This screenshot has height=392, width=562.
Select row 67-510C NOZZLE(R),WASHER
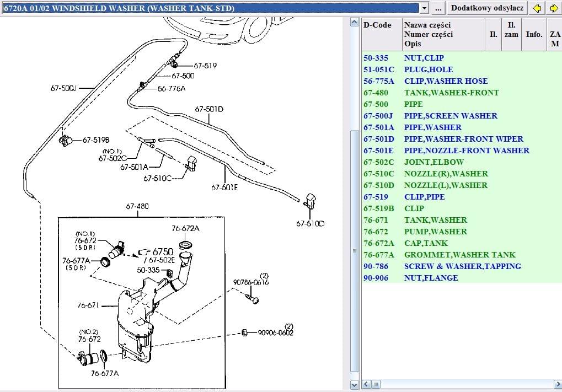[x=462, y=174]
